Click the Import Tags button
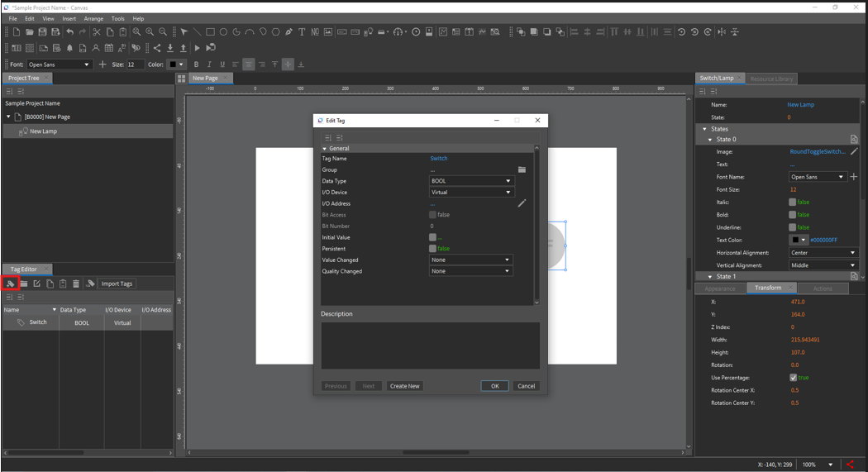 (x=117, y=284)
